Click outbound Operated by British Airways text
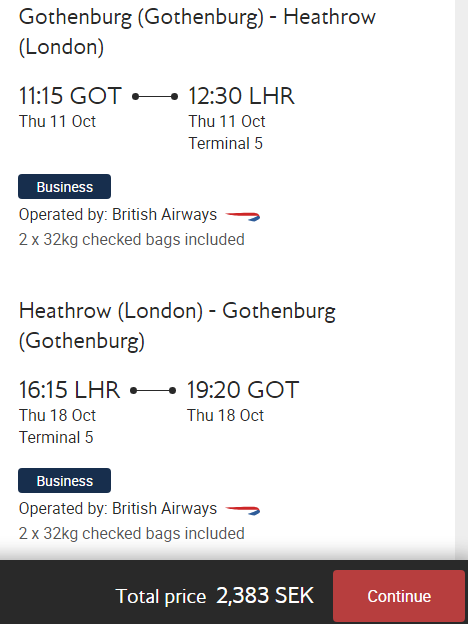This screenshot has width=468, height=624. tap(118, 214)
